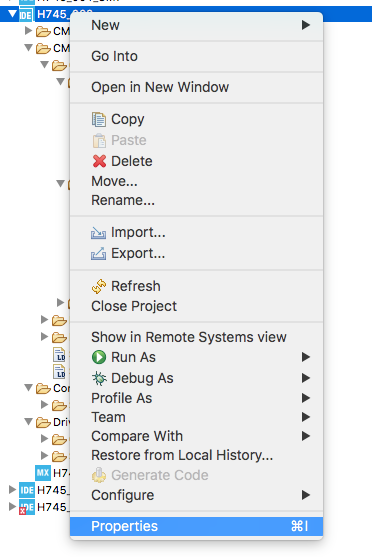Click the green Run As play icon
Image resolution: width=374 pixels, height=557 pixels.
[x=99, y=357]
